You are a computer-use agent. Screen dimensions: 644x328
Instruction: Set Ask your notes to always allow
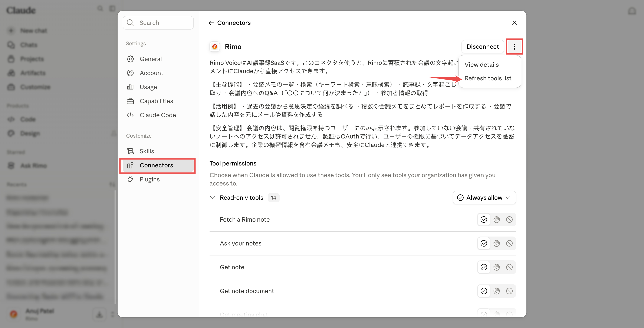point(484,243)
